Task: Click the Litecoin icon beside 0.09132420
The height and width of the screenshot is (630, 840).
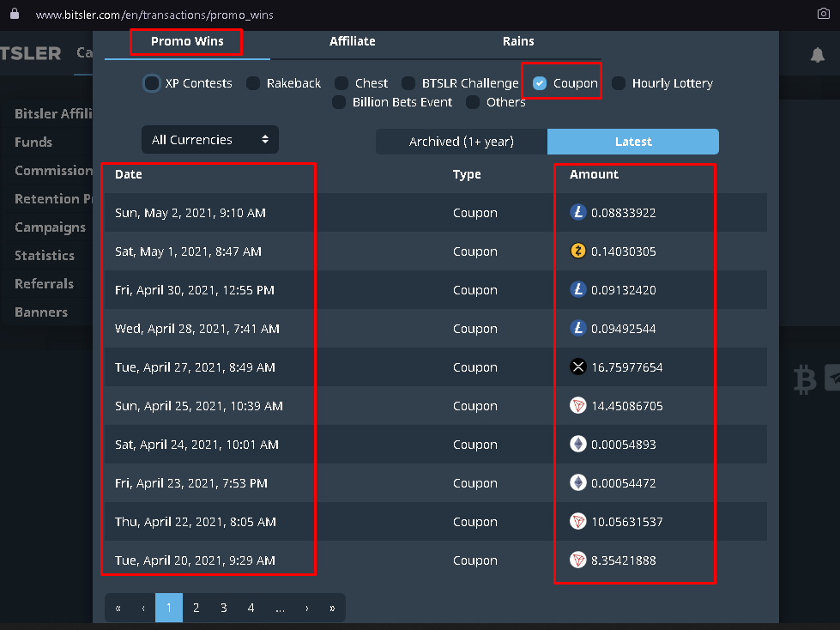Action: [578, 289]
